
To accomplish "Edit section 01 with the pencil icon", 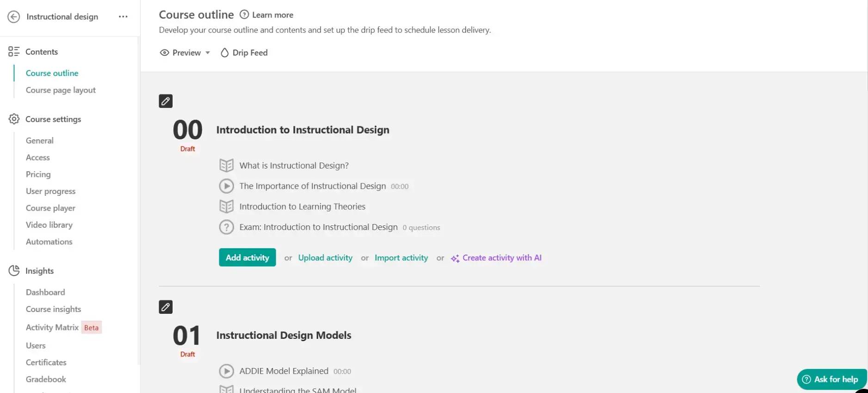I will (x=166, y=307).
